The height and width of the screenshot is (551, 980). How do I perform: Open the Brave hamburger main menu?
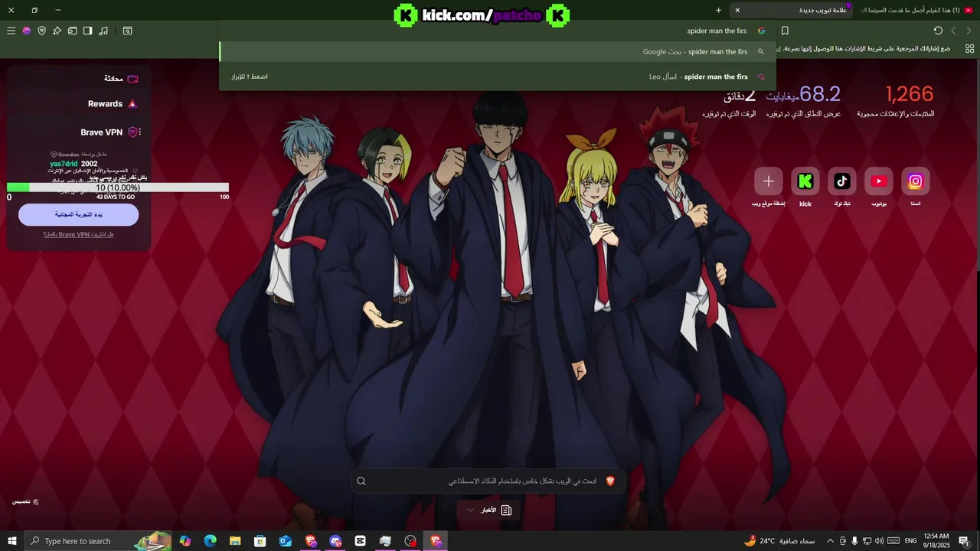(x=11, y=31)
